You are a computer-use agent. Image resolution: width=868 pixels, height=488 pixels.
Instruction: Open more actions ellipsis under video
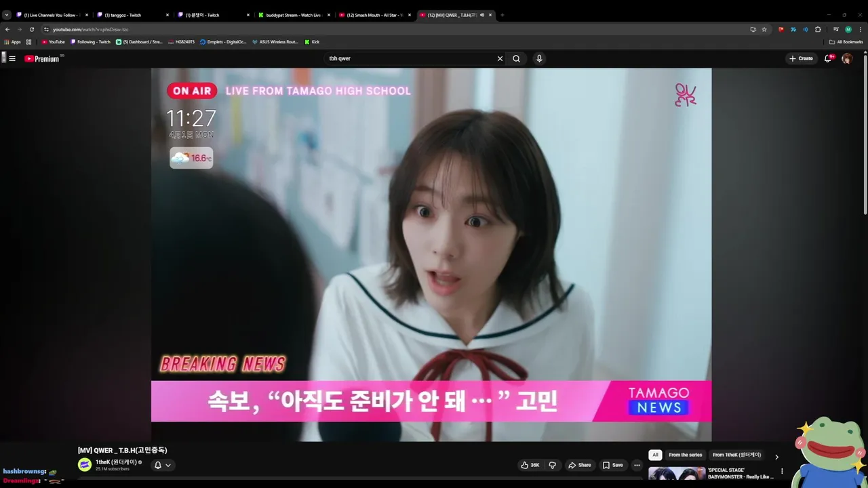pyautogui.click(x=637, y=465)
